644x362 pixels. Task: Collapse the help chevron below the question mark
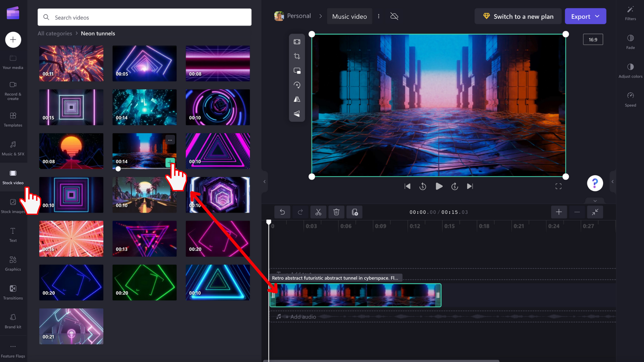click(595, 200)
